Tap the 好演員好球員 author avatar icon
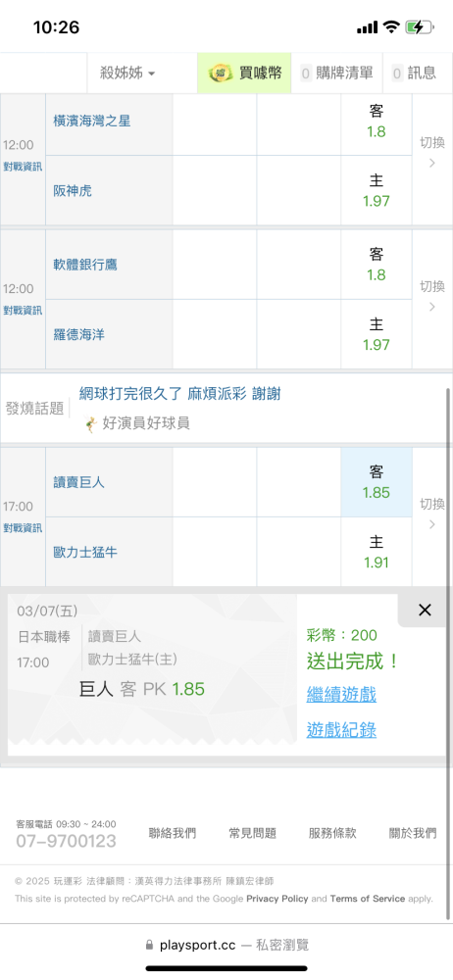Viewport: 453px width, 980px height. 91,423
